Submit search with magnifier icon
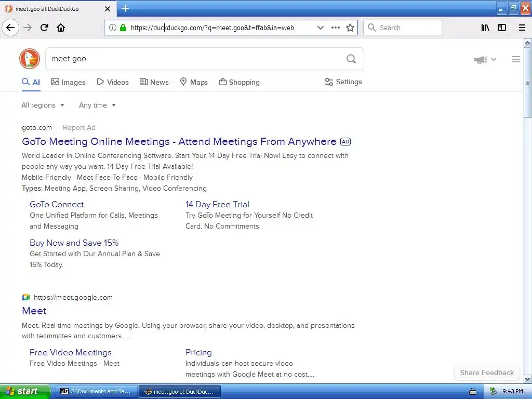 pos(351,59)
